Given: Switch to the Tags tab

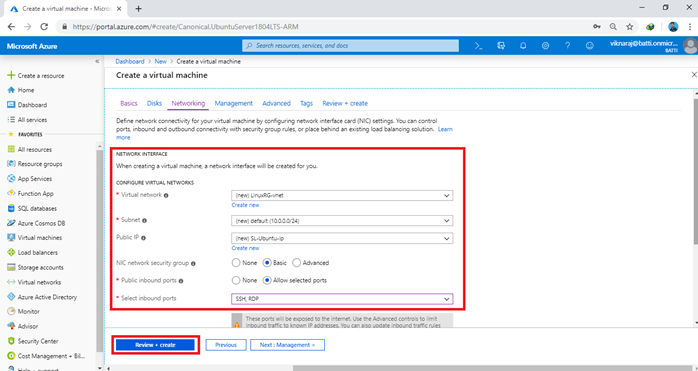Looking at the screenshot, I should (x=306, y=103).
